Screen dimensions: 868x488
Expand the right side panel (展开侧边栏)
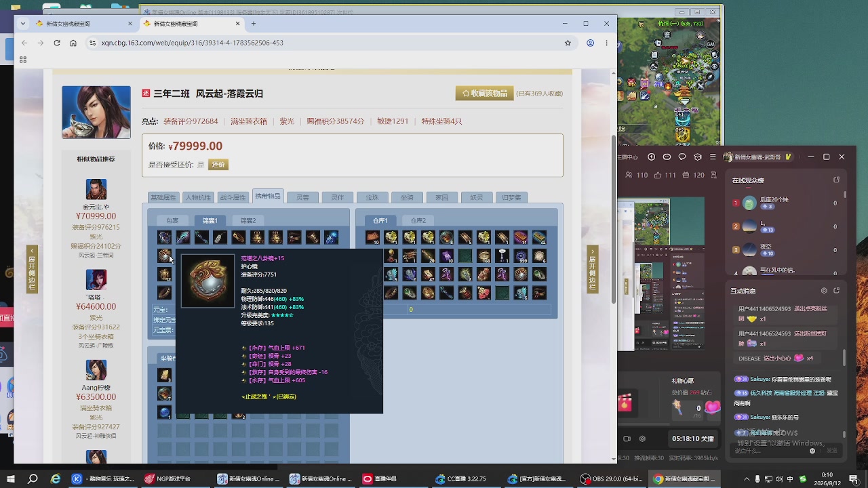(x=593, y=269)
